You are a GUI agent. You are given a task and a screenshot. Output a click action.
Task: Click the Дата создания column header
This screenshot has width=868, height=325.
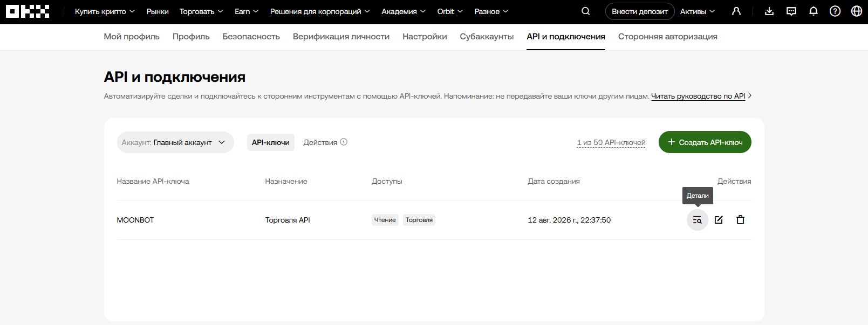[553, 181]
